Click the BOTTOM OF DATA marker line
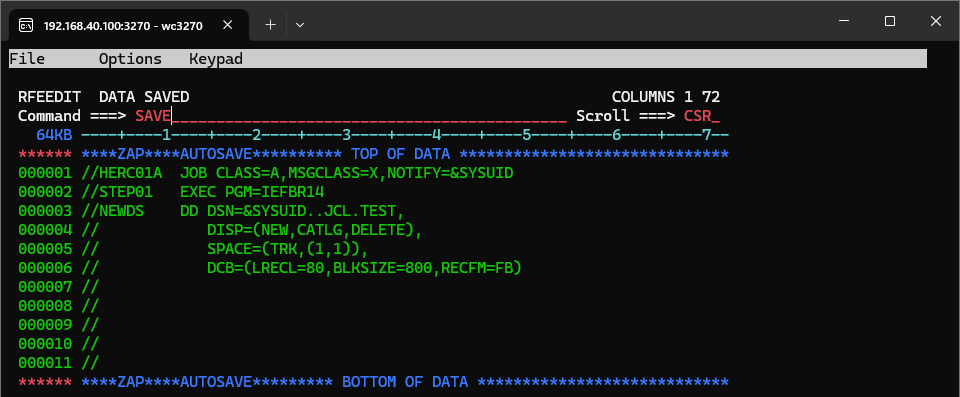The width and height of the screenshot is (960, 397). (405, 382)
